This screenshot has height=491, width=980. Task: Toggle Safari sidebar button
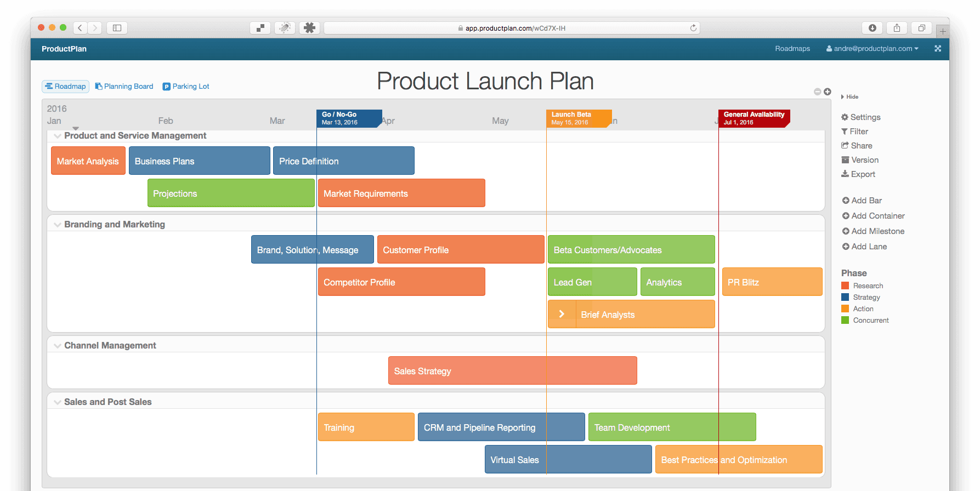pos(117,28)
